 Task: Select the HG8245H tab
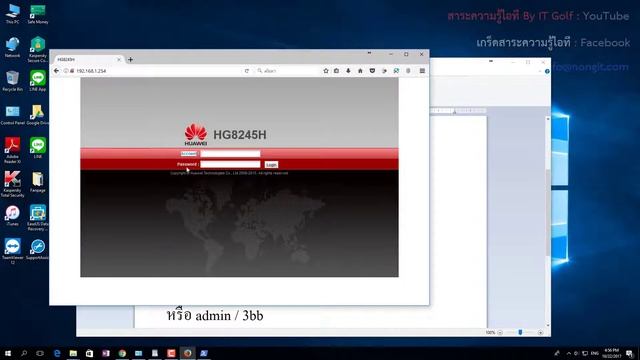pos(88,60)
